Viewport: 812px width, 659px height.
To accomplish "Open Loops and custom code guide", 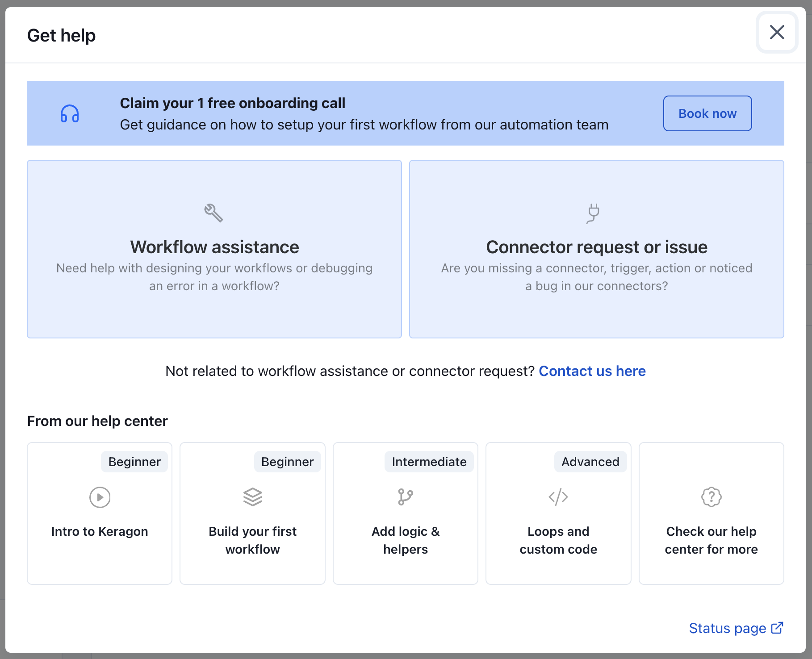I will tap(558, 540).
